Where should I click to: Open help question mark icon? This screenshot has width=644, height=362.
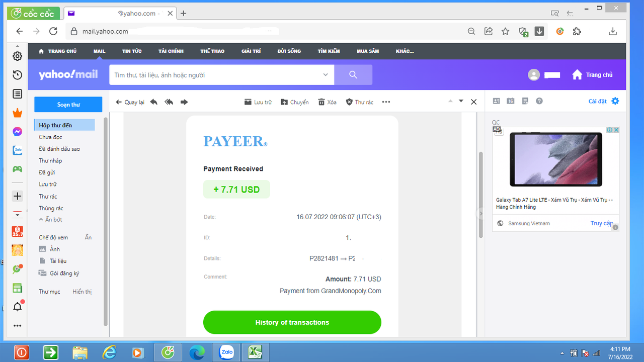pyautogui.click(x=539, y=101)
